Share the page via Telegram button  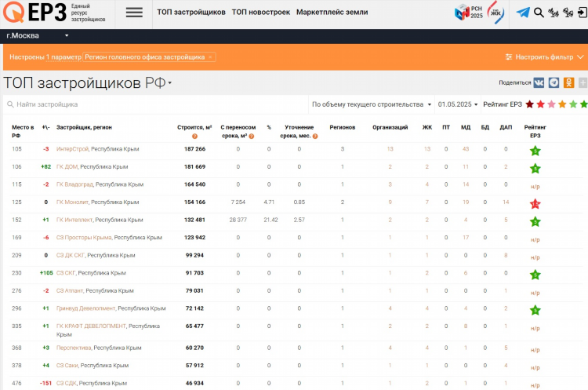[554, 82]
